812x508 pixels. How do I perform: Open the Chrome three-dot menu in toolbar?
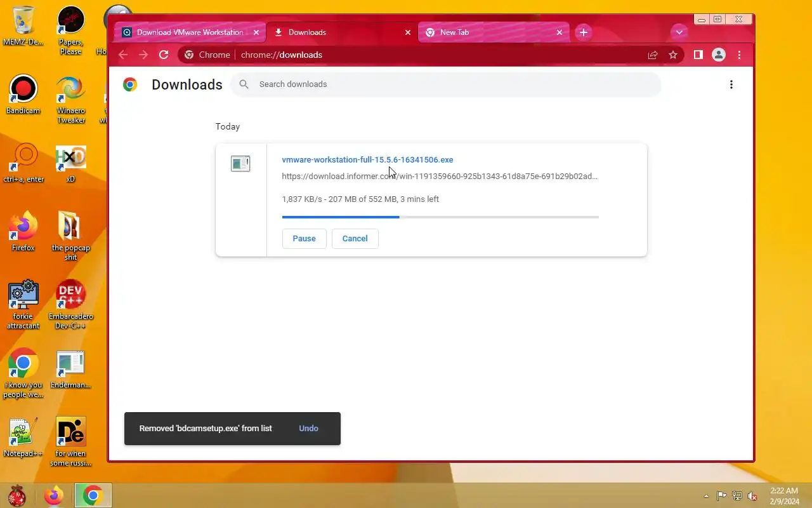click(x=739, y=55)
